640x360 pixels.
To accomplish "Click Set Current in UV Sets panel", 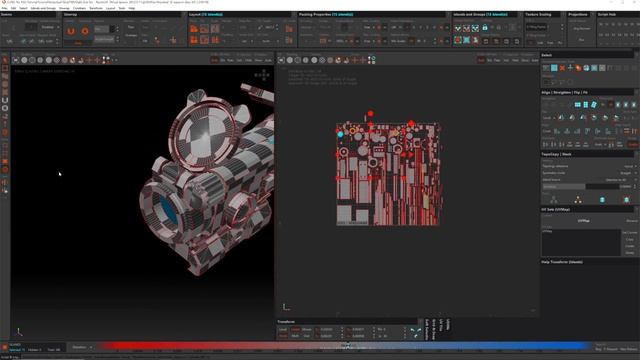I will coord(629,232).
